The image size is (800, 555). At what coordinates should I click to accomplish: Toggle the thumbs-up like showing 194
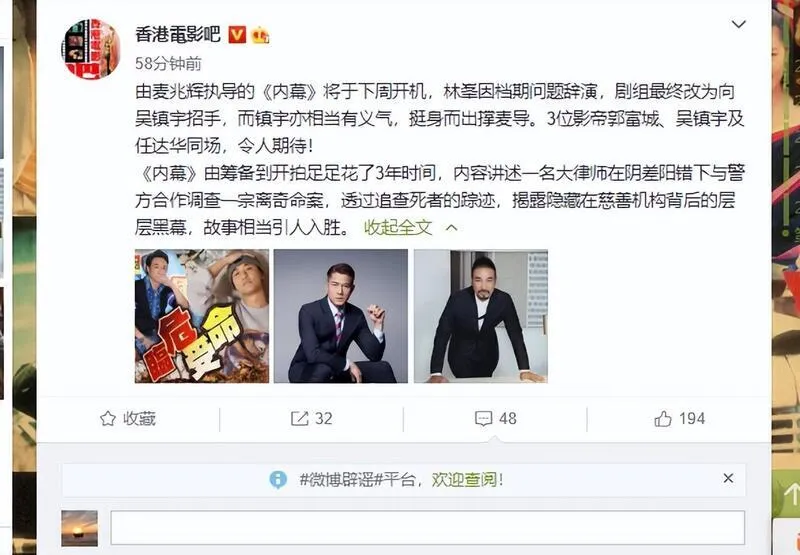[680, 419]
